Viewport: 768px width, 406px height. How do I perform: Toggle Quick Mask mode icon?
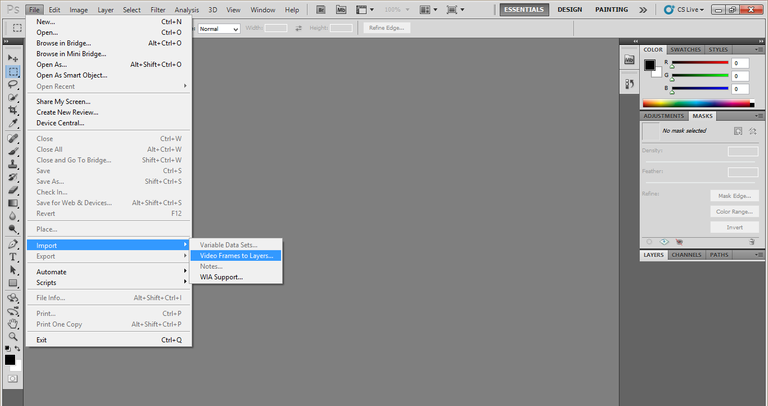pos(13,379)
